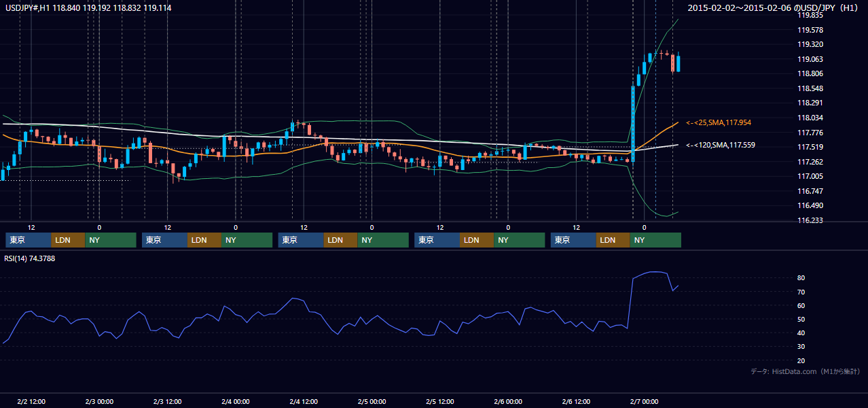Click the last blue candle on the chart
Viewport: 868px width, 408px height.
pyautogui.click(x=678, y=63)
